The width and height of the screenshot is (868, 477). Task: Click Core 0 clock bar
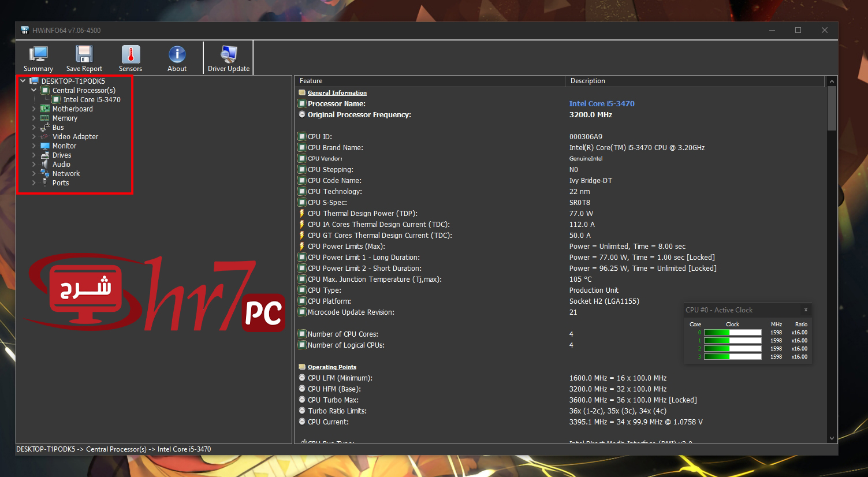pyautogui.click(x=732, y=333)
